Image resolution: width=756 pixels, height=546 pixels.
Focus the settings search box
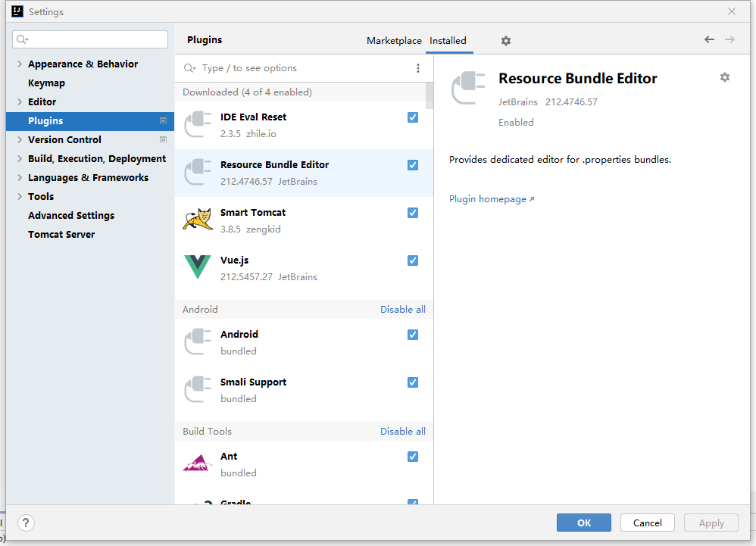[x=90, y=39]
